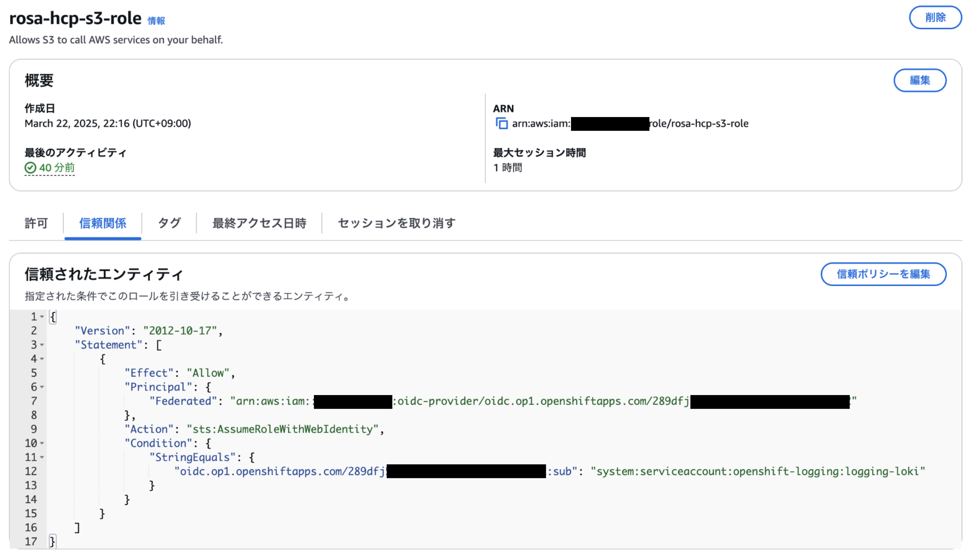
Task: Open the タグ tags tab
Action: tap(169, 223)
